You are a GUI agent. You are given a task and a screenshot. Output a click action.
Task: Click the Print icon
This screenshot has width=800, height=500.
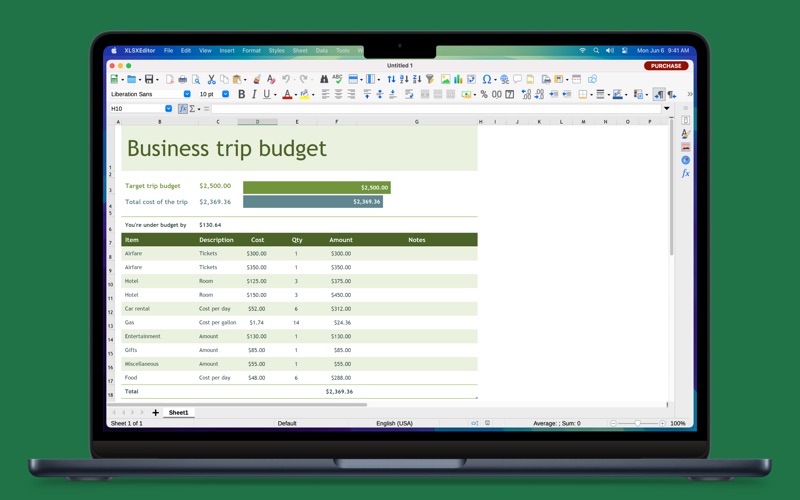pos(182,79)
